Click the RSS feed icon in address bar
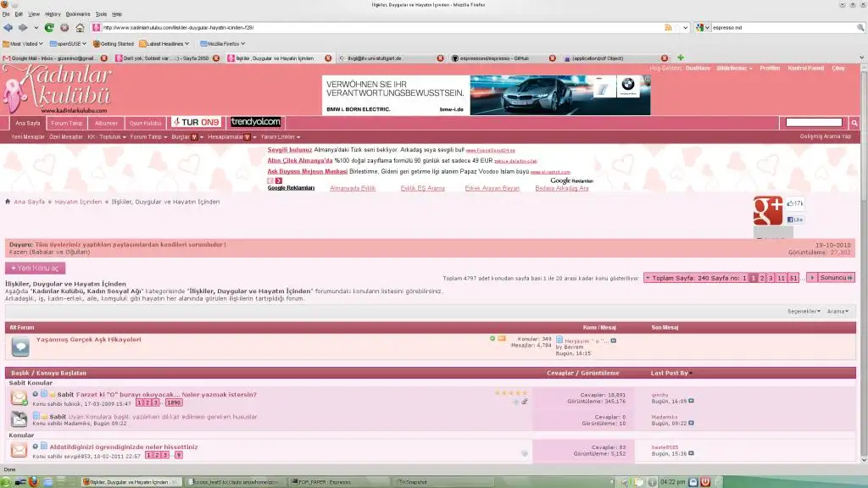Screen dimensions: 868x488 pos(668,27)
